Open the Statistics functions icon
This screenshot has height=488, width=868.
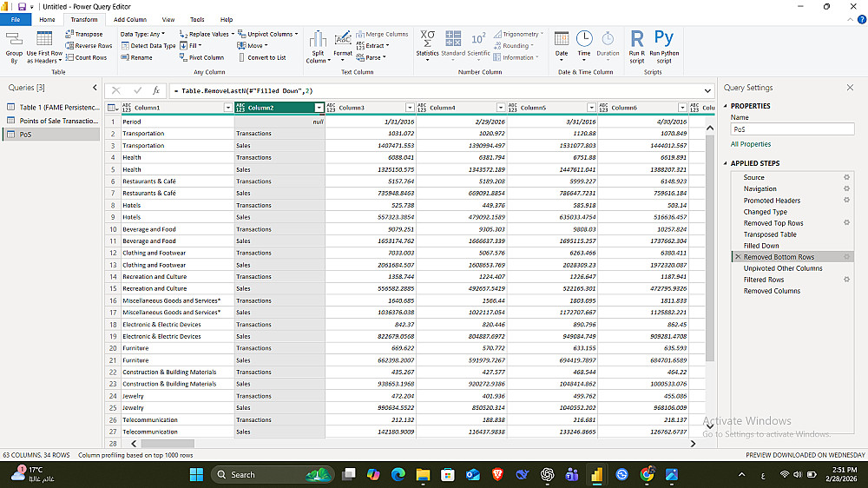pos(427,39)
